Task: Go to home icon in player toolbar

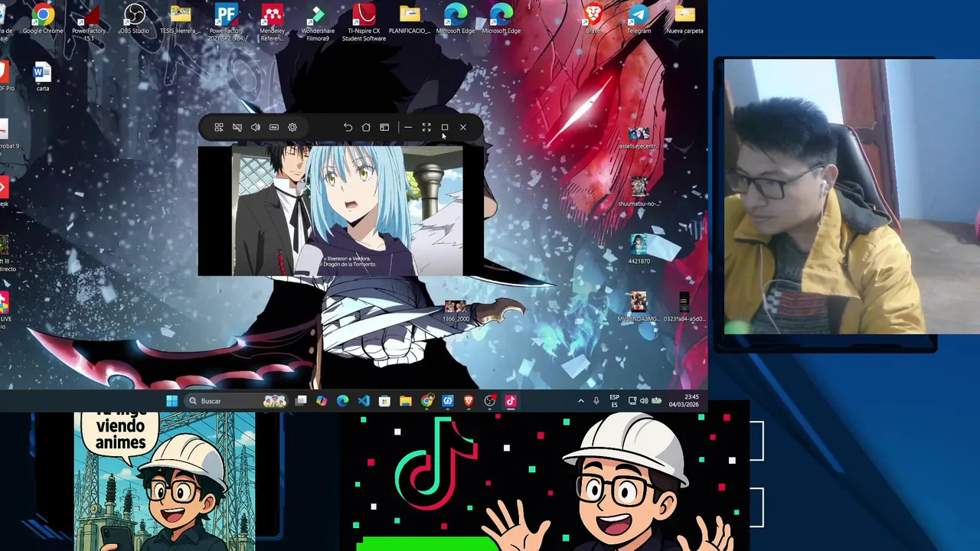Action: 366,128
